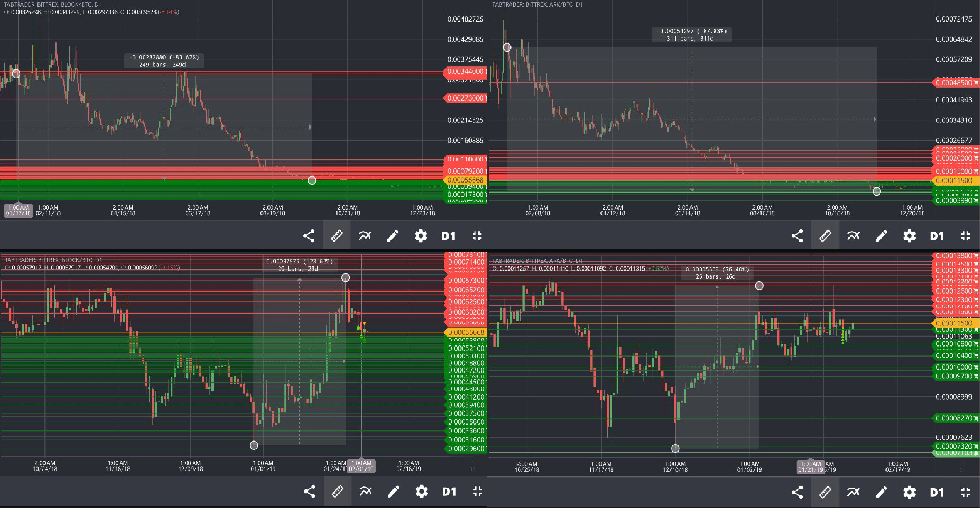Open settings gear on bottom-left BLOCK chart
The height and width of the screenshot is (508, 980).
click(x=421, y=491)
